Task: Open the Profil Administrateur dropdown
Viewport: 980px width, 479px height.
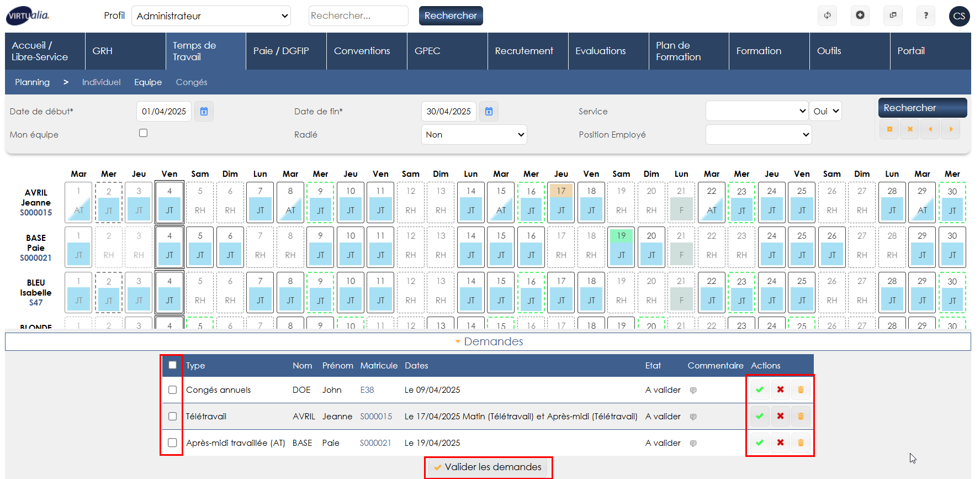Action: [211, 16]
